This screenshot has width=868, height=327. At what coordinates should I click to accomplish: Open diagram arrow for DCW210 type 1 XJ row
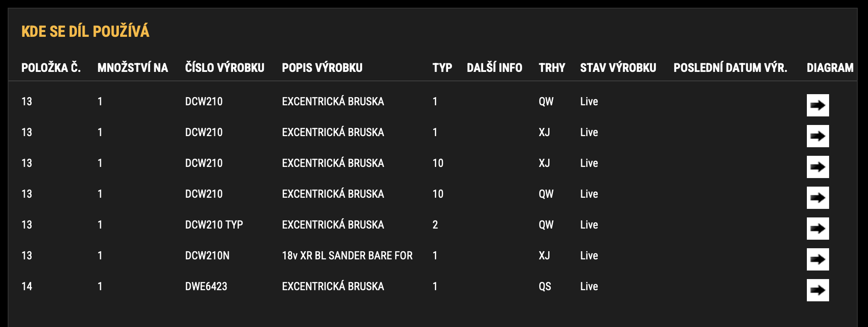[818, 136]
